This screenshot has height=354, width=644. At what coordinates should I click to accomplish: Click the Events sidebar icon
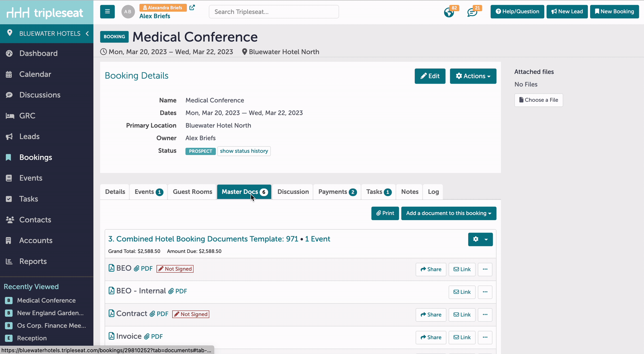9,178
